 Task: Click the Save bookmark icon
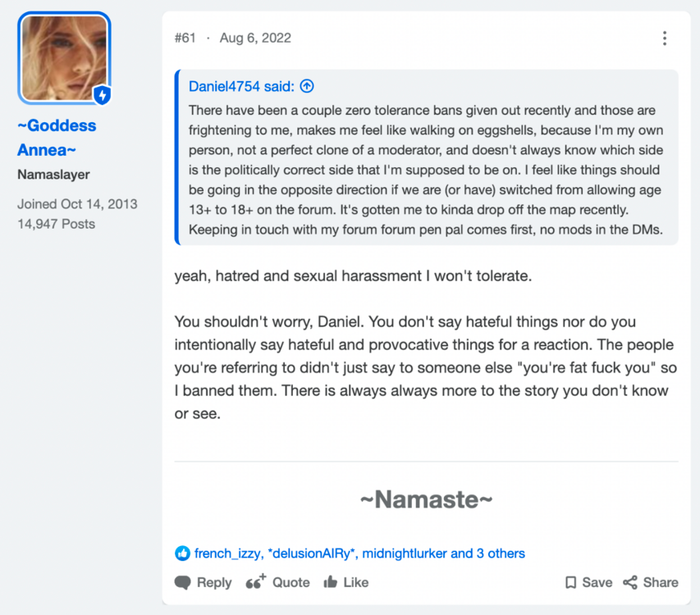(x=570, y=582)
